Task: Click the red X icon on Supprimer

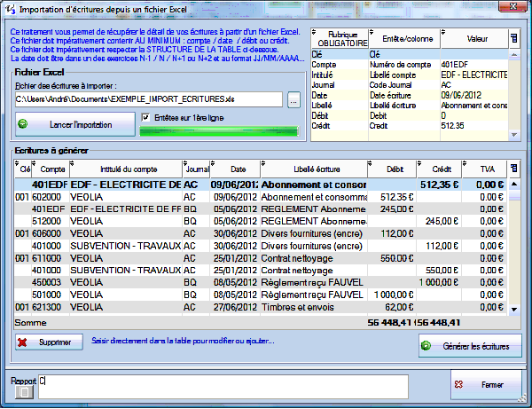Action: tap(22, 341)
